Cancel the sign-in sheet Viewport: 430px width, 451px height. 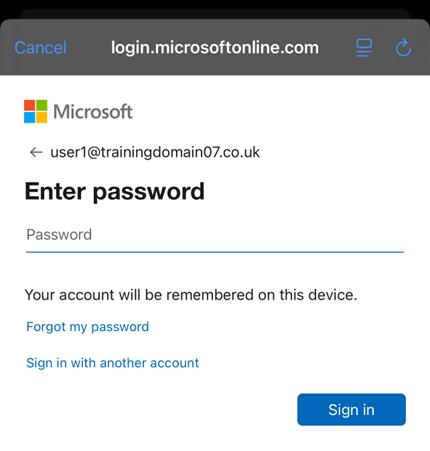pyautogui.click(x=40, y=48)
